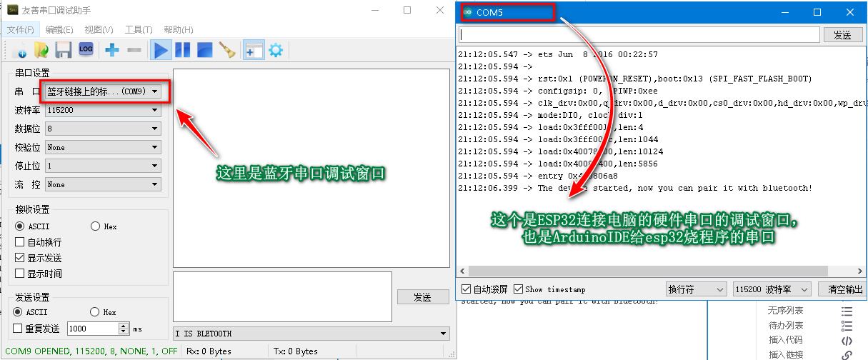
Task: Open settings via the gear icon
Action: [x=275, y=50]
